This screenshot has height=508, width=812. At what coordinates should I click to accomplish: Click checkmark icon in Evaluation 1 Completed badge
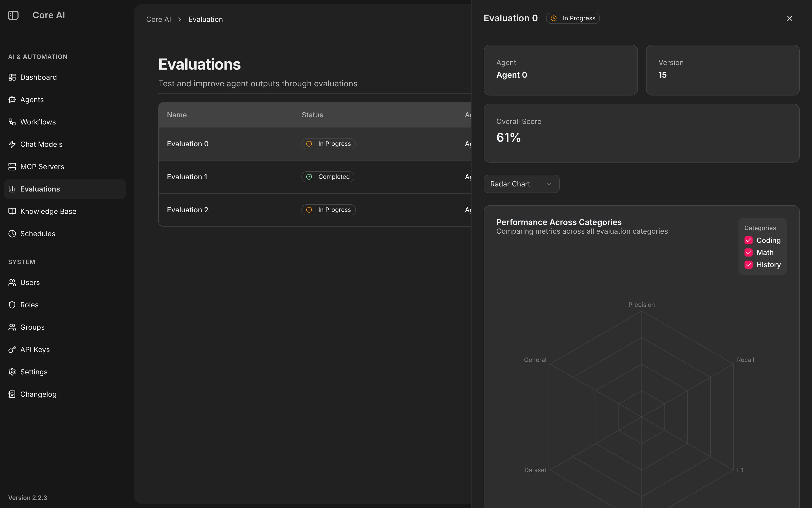click(309, 177)
